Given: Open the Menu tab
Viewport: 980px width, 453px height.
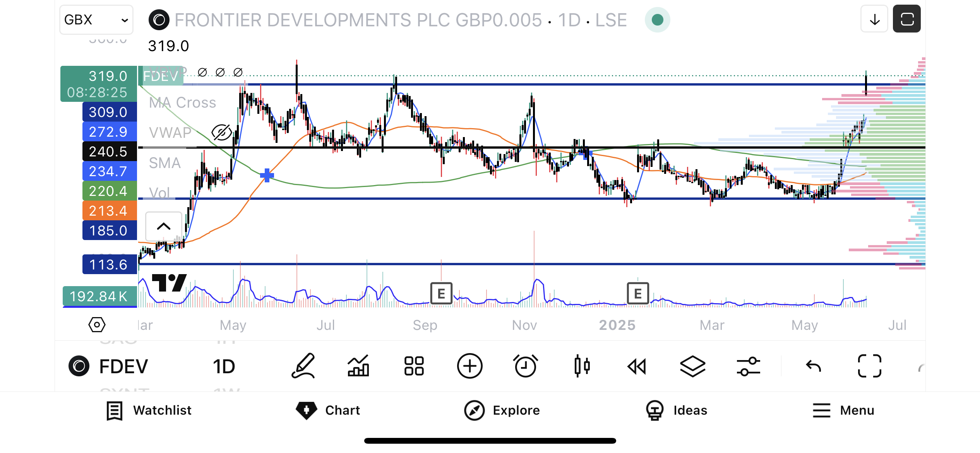Looking at the screenshot, I should (x=843, y=410).
